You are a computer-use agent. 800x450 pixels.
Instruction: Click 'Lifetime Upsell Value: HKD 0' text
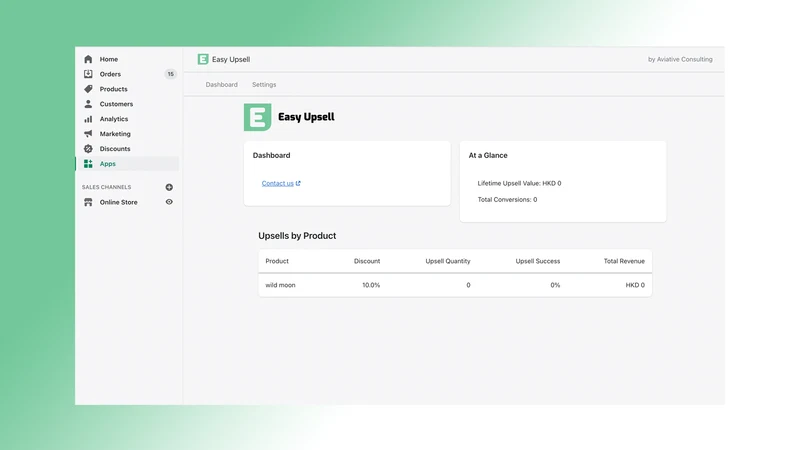[x=519, y=183]
